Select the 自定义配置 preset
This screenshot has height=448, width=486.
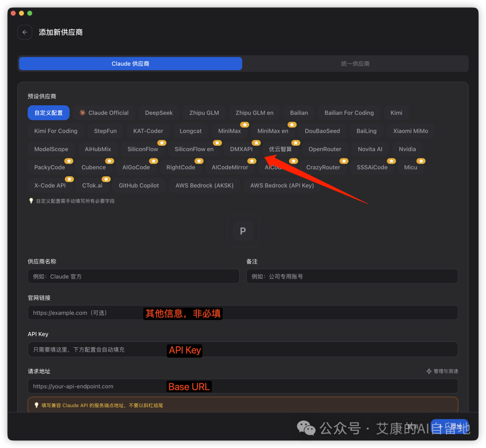coord(49,113)
